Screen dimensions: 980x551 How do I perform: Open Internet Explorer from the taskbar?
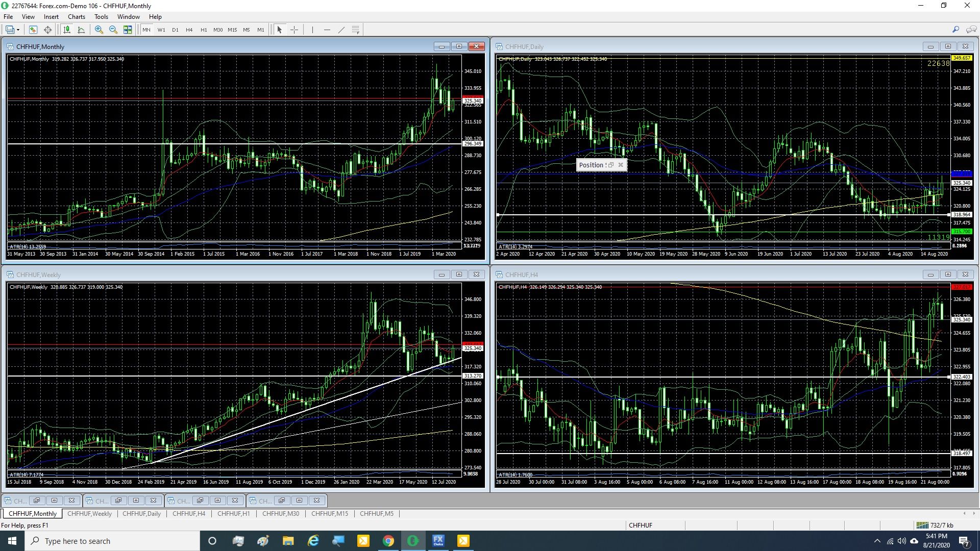pos(313,541)
